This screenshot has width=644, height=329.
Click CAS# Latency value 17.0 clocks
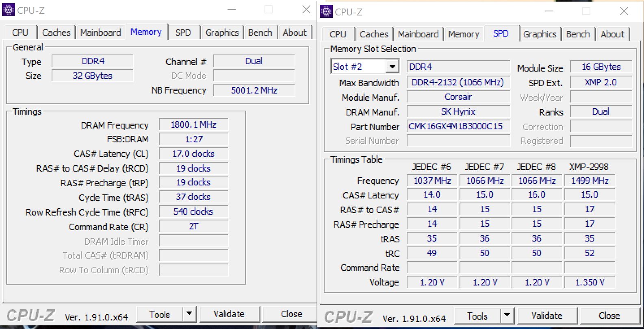pos(193,154)
